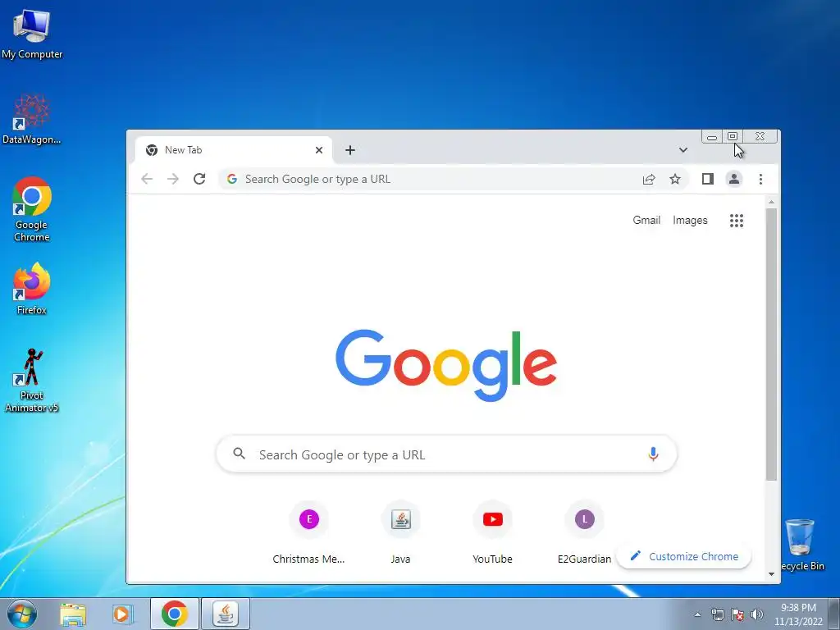Start voice search with microphone icon
This screenshot has width=840, height=630.
pyautogui.click(x=653, y=454)
